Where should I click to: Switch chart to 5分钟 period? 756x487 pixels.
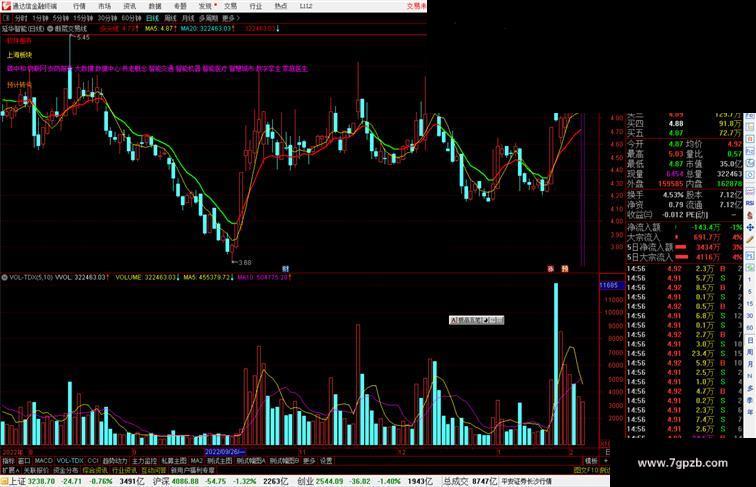61,18
